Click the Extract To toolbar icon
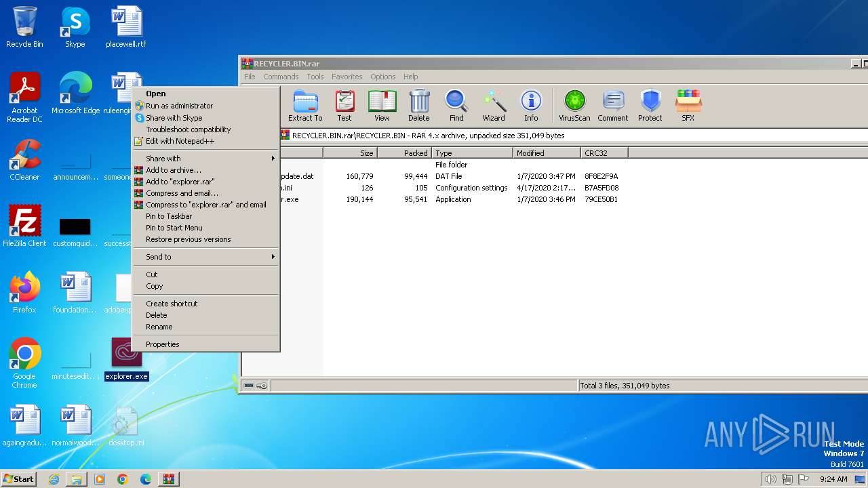This screenshot has width=868, height=488. [x=305, y=106]
